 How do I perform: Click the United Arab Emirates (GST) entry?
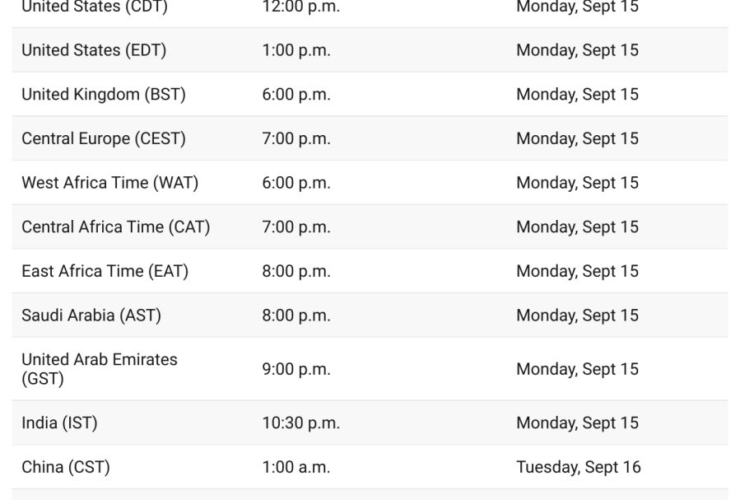[99, 369]
